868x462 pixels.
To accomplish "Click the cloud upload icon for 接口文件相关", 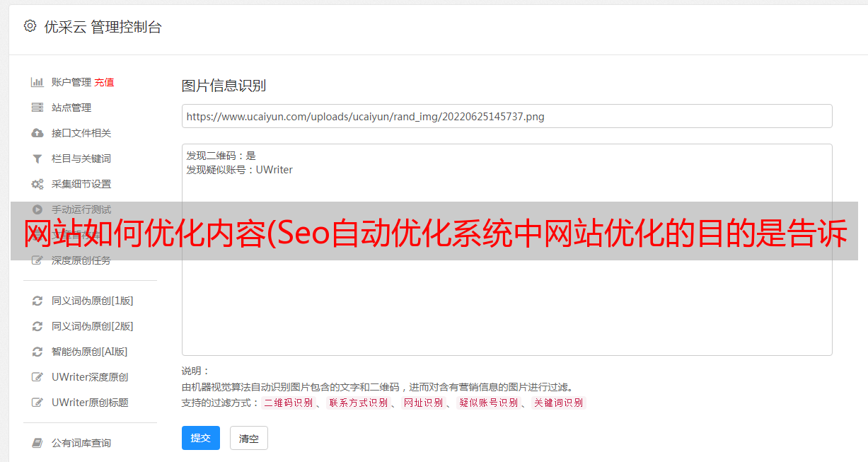I will click(37, 133).
